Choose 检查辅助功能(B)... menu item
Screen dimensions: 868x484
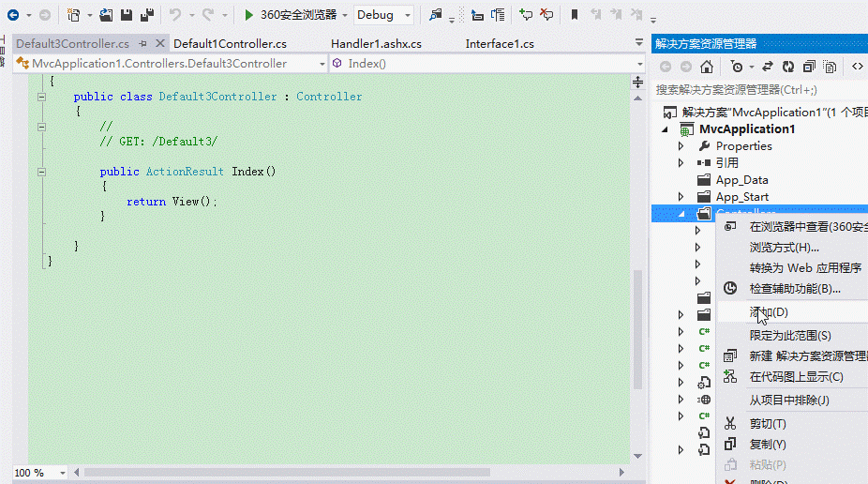tap(793, 289)
